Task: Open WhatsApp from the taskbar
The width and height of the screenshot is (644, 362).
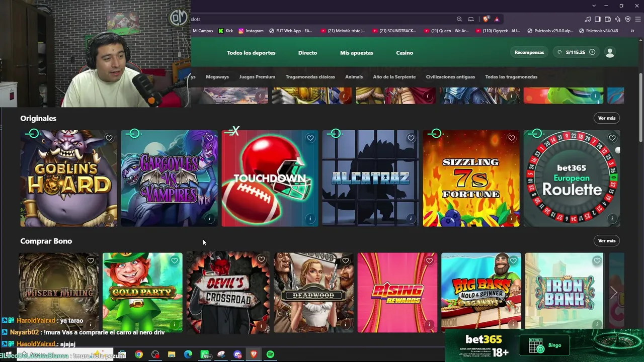Action: coord(205,354)
